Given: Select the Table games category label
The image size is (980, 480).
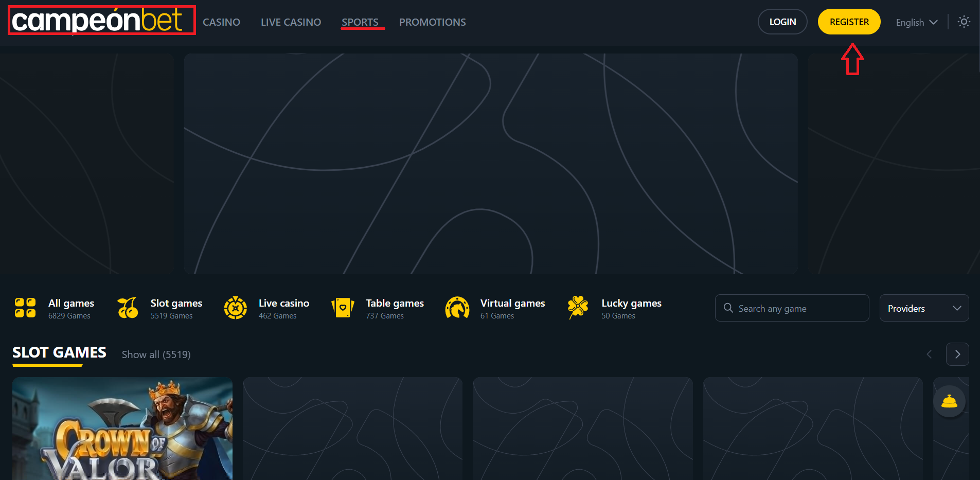Looking at the screenshot, I should pos(395,303).
